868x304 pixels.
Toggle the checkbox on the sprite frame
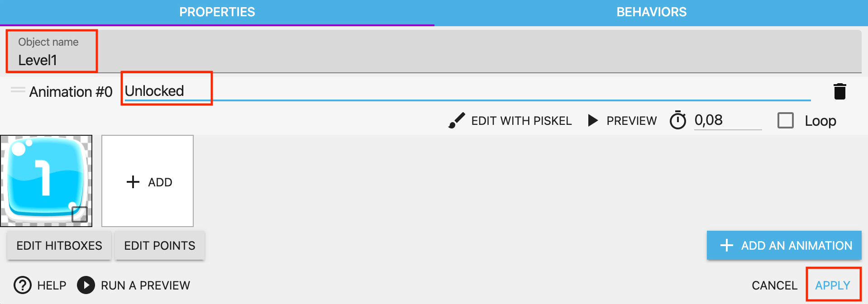coord(80,214)
